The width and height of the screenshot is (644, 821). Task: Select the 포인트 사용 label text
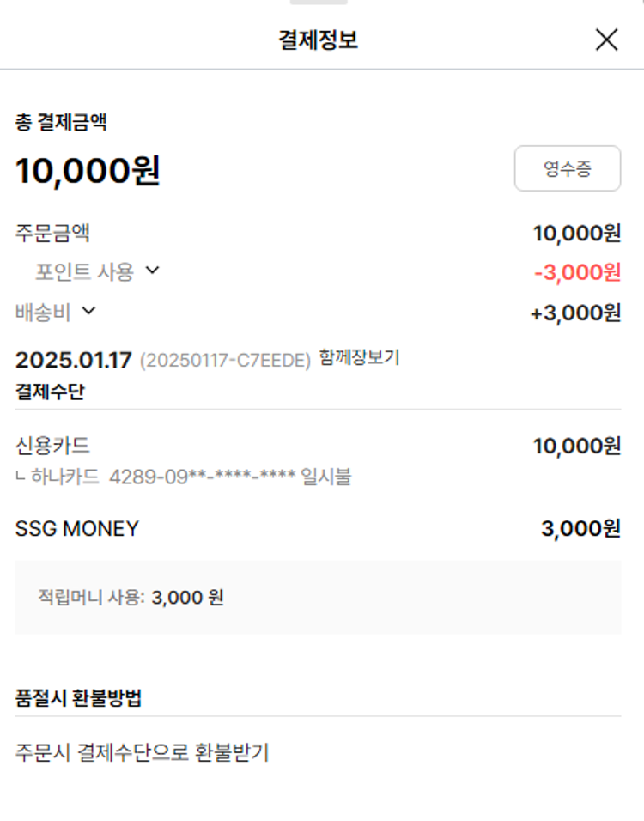point(84,272)
